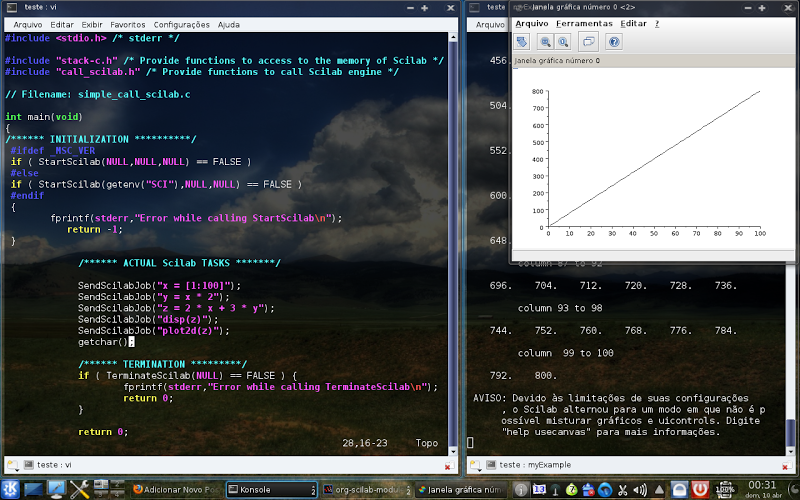Open Scilab help from the graphic toolbar
Viewport: 800px width, 500px height.
click(614, 42)
